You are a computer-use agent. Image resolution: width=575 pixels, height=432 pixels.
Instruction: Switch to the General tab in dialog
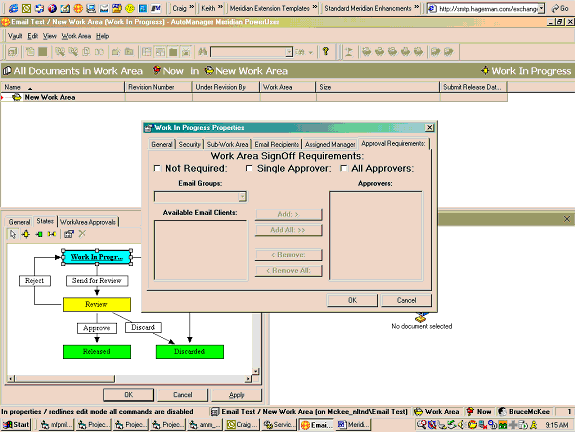162,144
